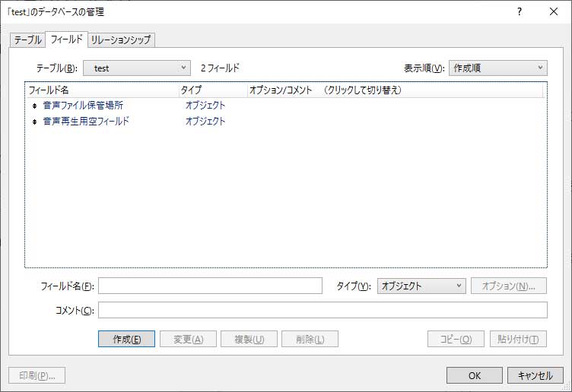
Task: Select the フィールド tab
Action: [x=66, y=39]
